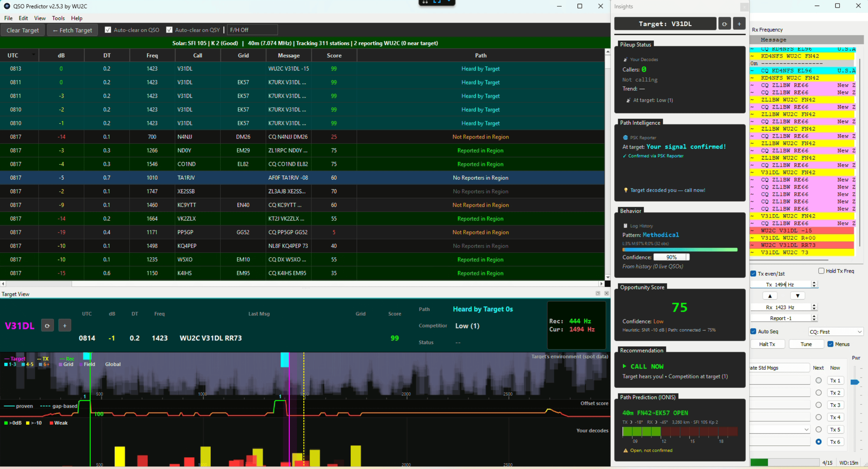868x469 pixels.
Task: Click the decode table's scroll-down arrow
Action: (608, 277)
